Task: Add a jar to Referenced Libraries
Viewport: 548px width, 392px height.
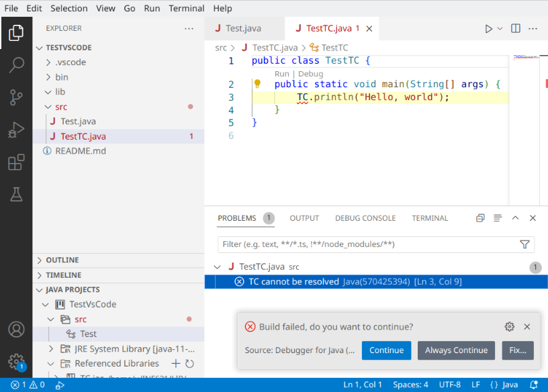Action: (176, 364)
